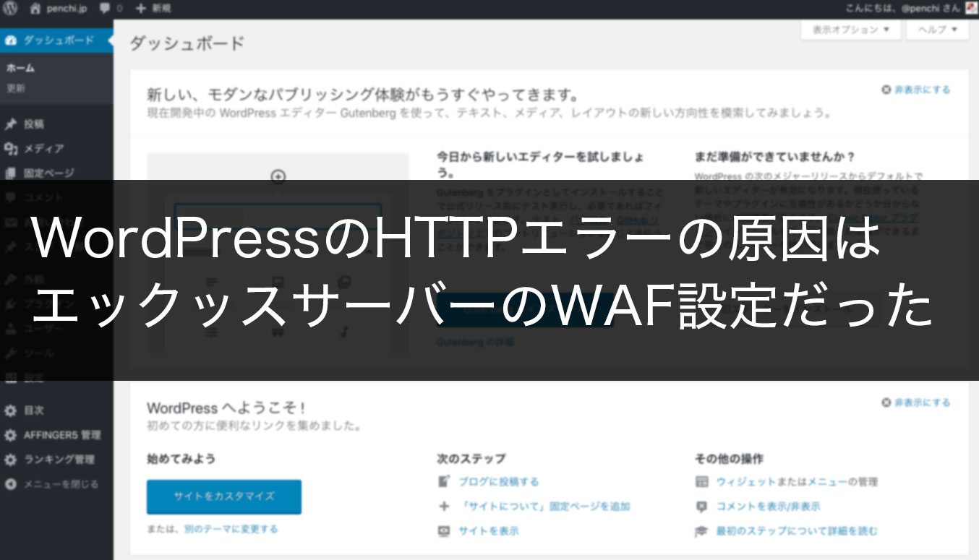Collapse the sidebar with メニューを閉じる
979x560 pixels.
click(12, 483)
